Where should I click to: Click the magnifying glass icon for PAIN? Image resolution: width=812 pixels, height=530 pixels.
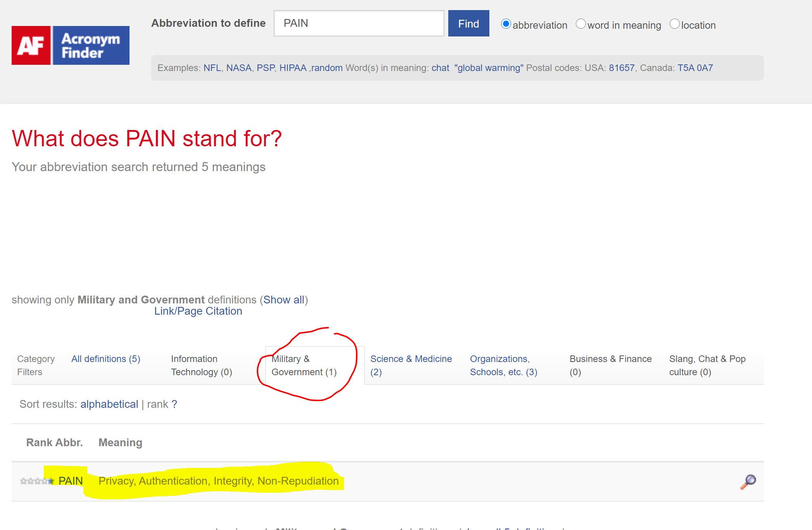748,482
